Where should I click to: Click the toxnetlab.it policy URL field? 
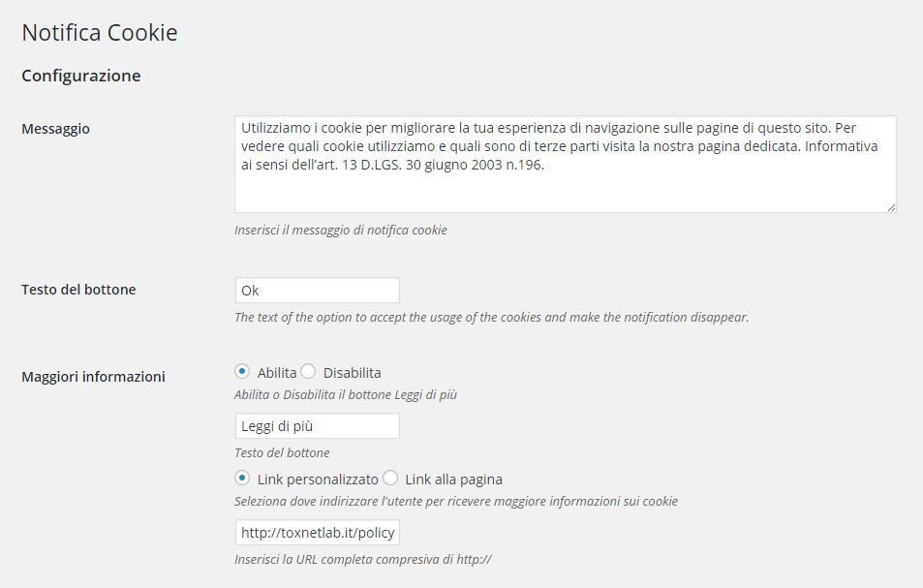click(x=317, y=533)
